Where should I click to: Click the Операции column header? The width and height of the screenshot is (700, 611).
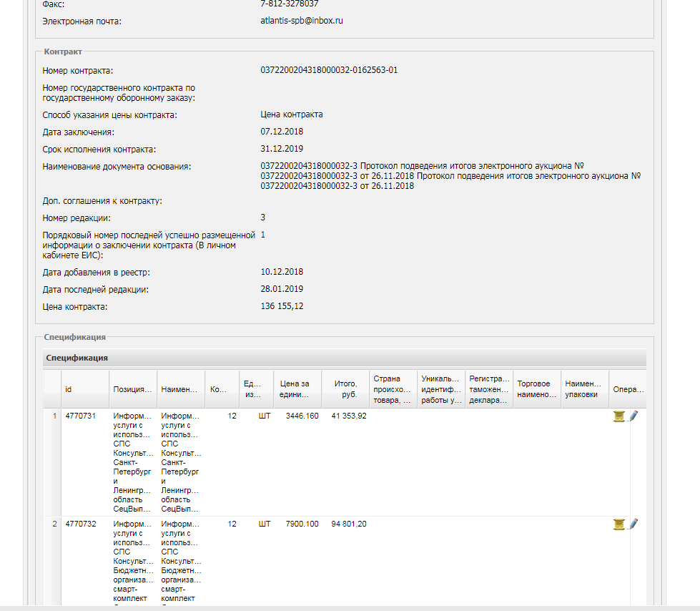pyautogui.click(x=627, y=389)
